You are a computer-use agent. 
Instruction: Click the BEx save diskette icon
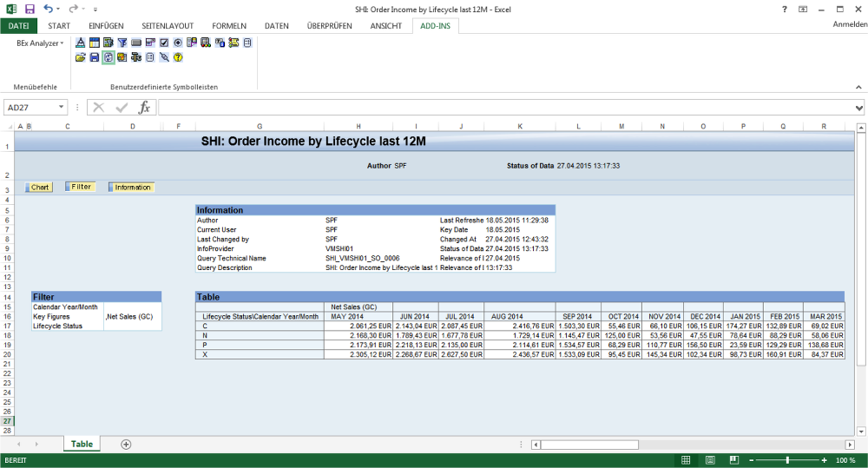(94, 57)
